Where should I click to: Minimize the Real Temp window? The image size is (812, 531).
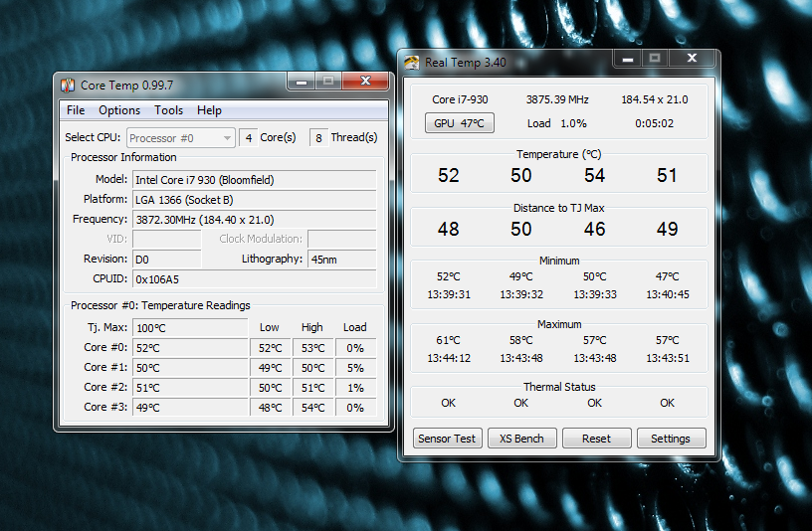[628, 59]
